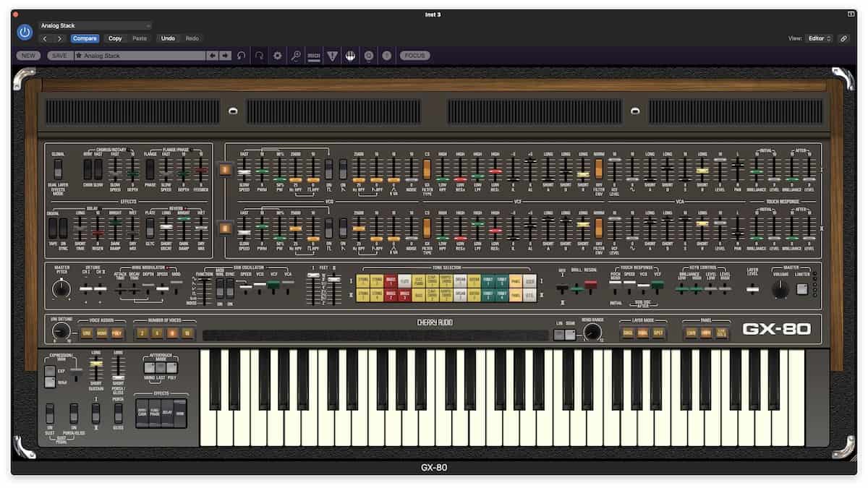868x488 pixels.
Task: Turn the Master Pitch knob
Action: coord(61,289)
